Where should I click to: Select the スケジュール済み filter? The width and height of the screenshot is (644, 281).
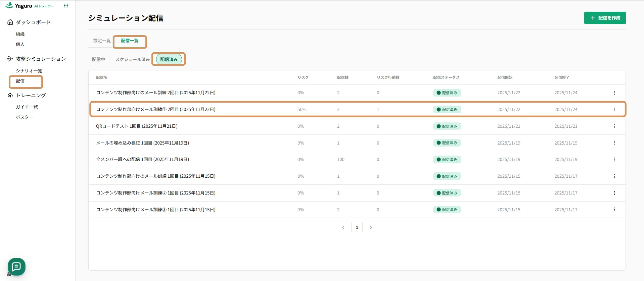point(133,59)
